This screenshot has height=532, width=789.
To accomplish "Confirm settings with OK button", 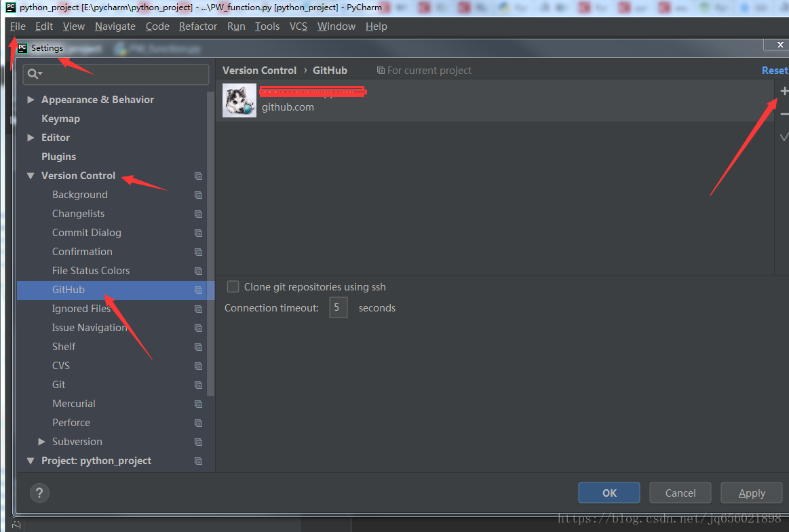I will pyautogui.click(x=609, y=493).
